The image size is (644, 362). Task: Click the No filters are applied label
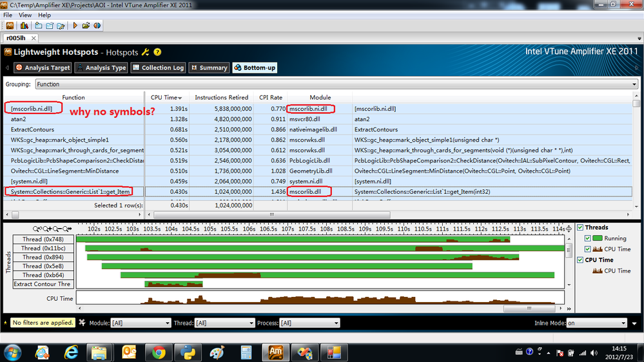43,323
